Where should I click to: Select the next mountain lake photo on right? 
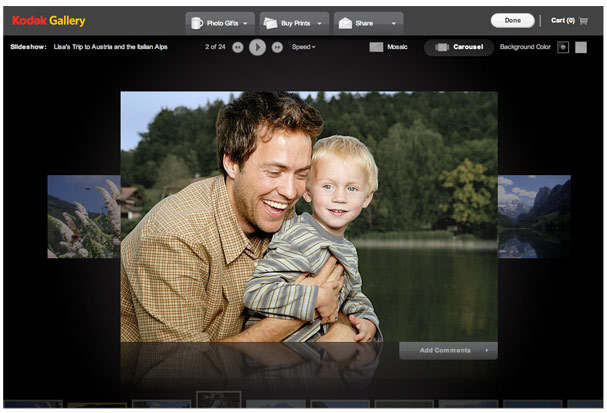(x=534, y=216)
